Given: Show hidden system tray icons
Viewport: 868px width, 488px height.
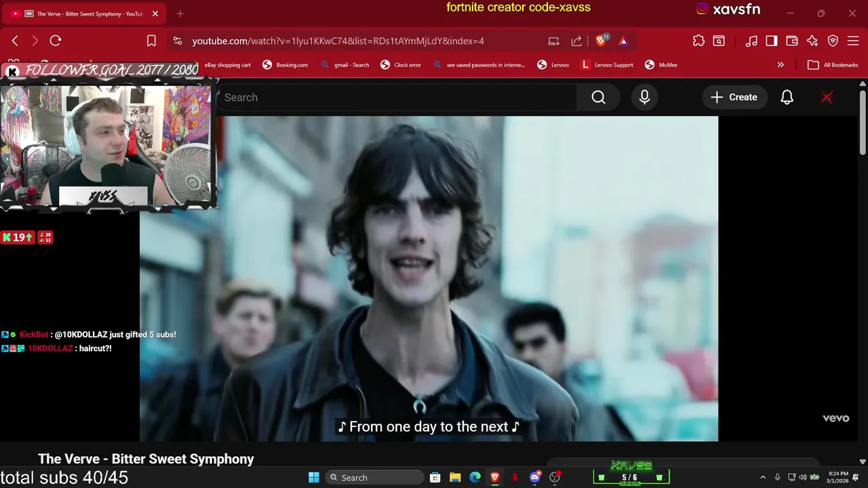Looking at the screenshot, I should 763,478.
